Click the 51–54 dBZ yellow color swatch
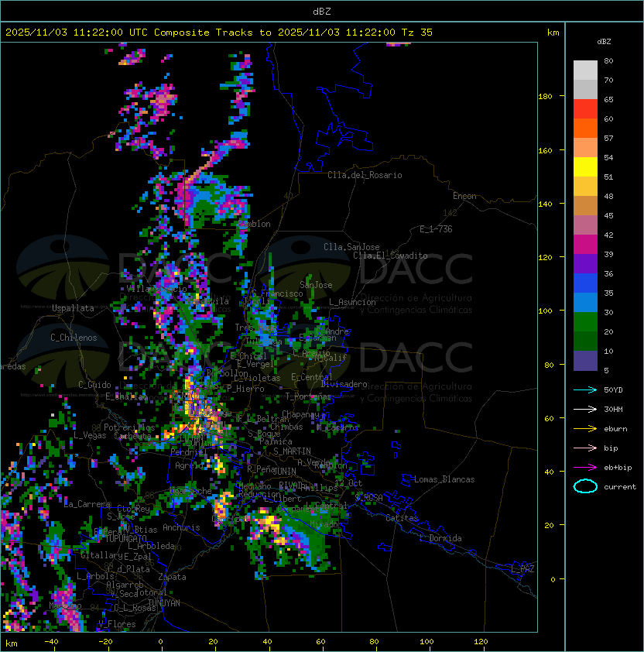This screenshot has height=652, width=644. [585, 167]
